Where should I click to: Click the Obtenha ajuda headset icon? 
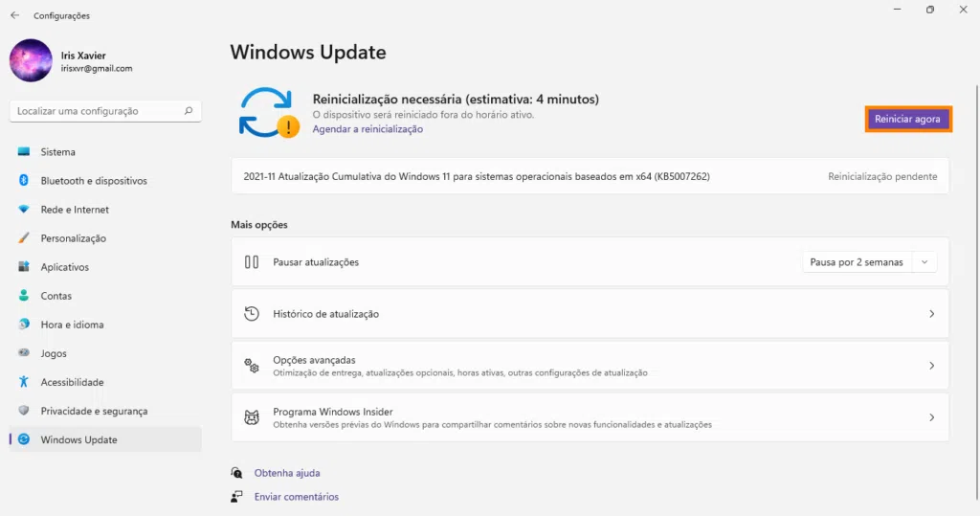pyautogui.click(x=236, y=473)
